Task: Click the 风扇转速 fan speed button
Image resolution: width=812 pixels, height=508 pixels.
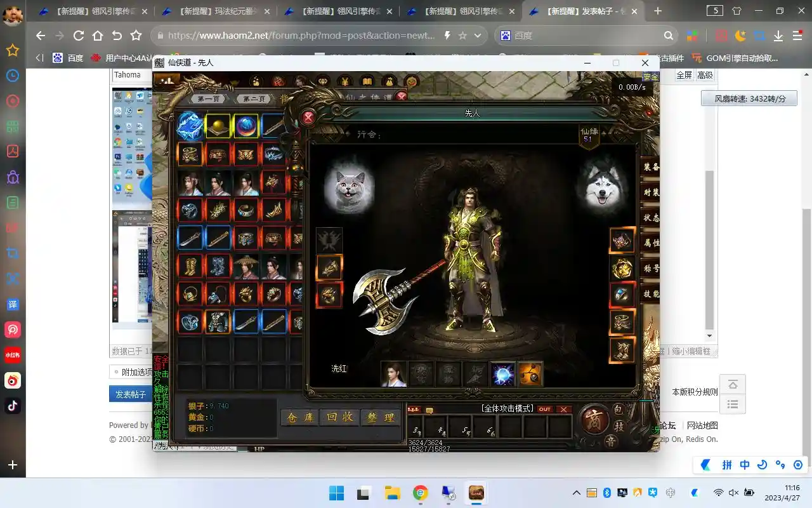Action: coord(749,99)
